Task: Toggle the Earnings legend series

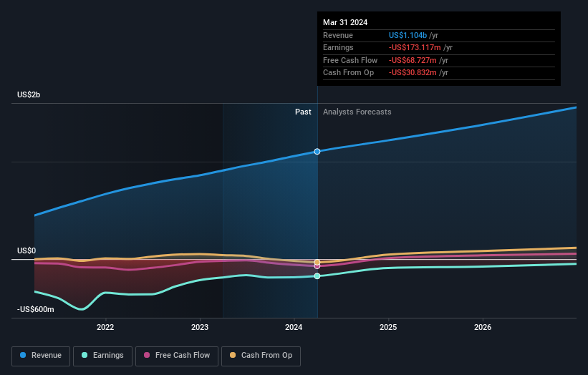Action: coord(102,356)
